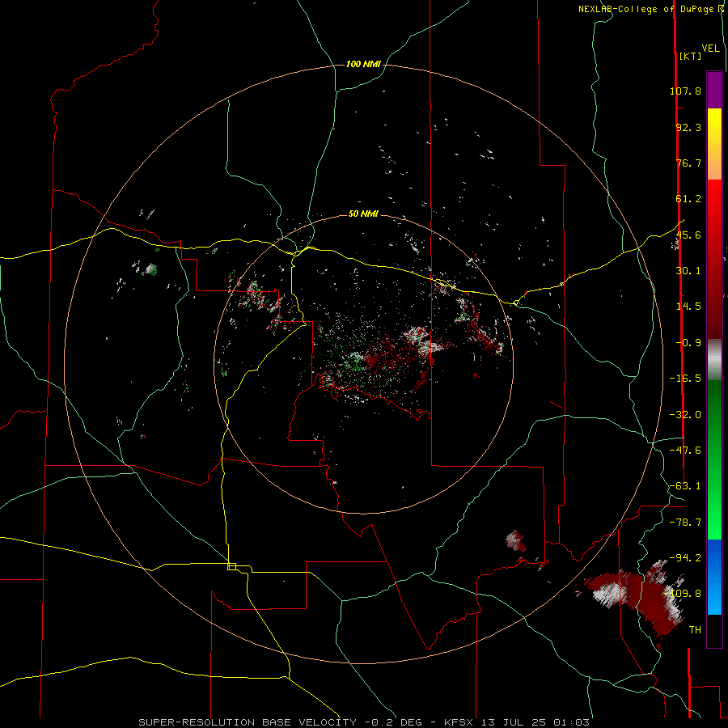Image resolution: width=728 pixels, height=728 pixels.
Task: Click the -32.0 value on velocity scale
Action: [x=685, y=415]
